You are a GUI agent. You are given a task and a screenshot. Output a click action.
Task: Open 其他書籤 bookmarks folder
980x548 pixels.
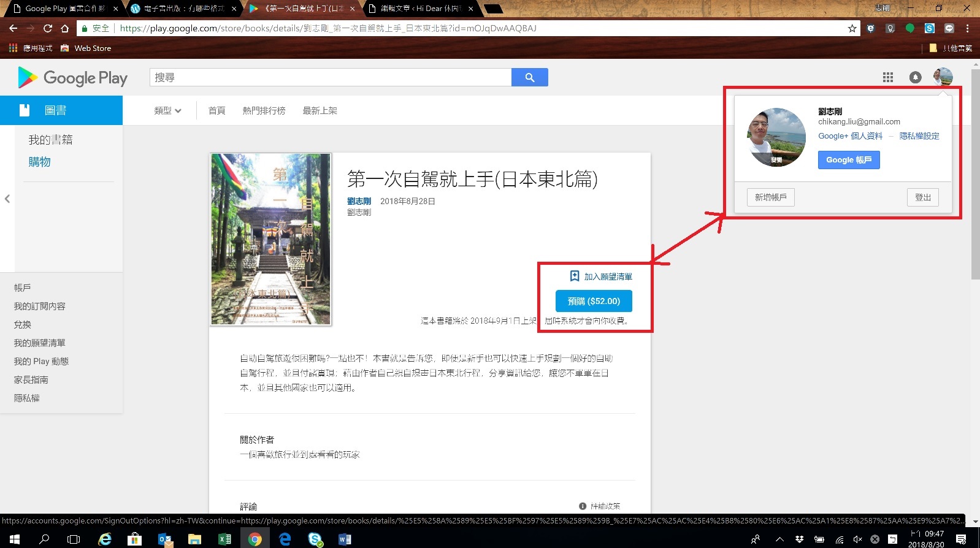951,48
